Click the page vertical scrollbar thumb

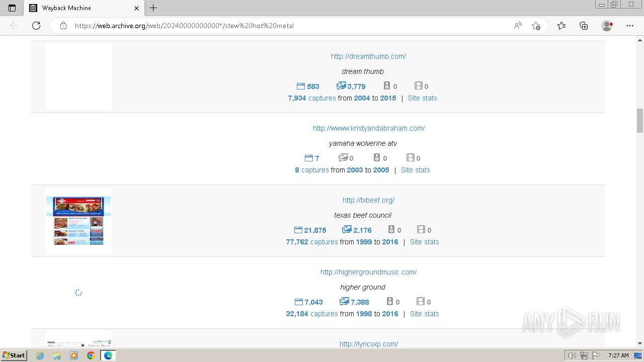point(640,120)
